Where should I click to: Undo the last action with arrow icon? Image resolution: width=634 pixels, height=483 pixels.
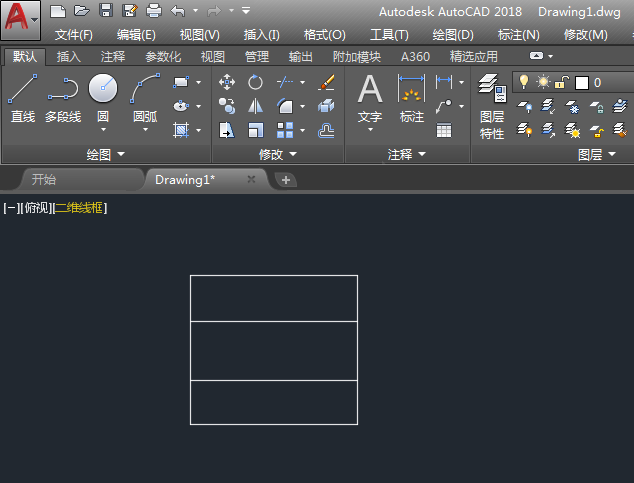point(178,11)
